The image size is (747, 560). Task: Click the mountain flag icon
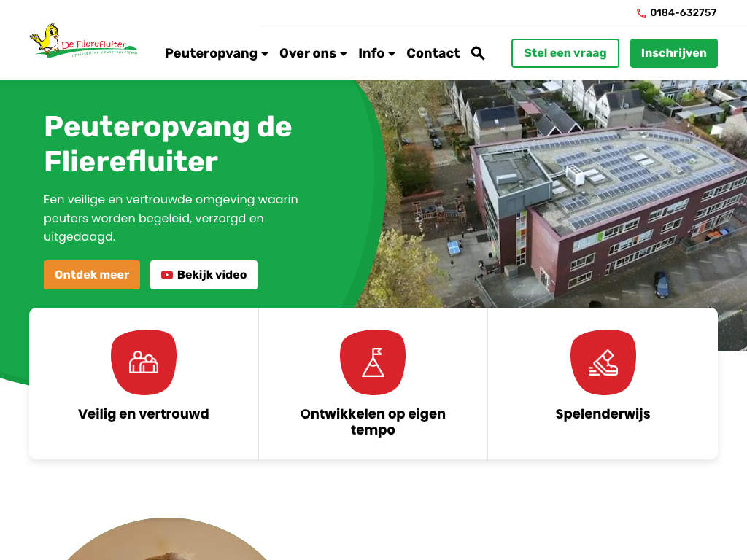coord(373,362)
